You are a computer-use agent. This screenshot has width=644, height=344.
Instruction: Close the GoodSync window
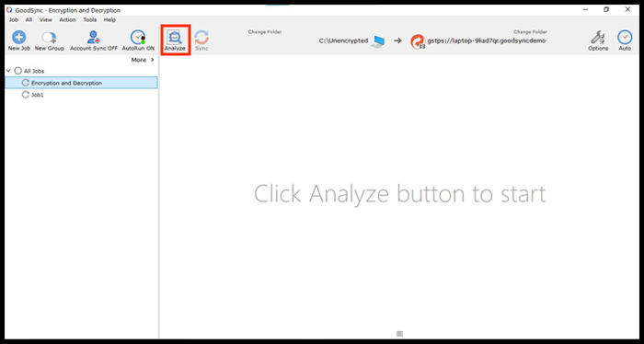pos(627,10)
